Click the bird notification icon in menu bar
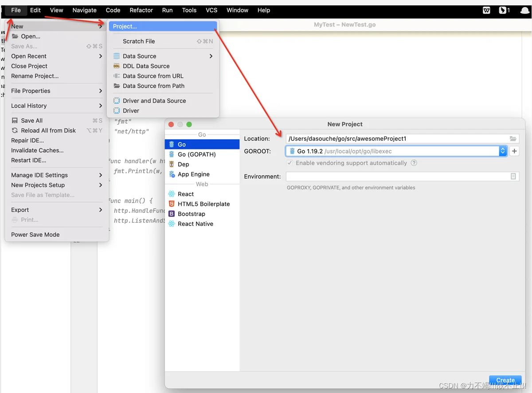Image resolution: width=532 pixels, height=393 pixels. tap(502, 10)
